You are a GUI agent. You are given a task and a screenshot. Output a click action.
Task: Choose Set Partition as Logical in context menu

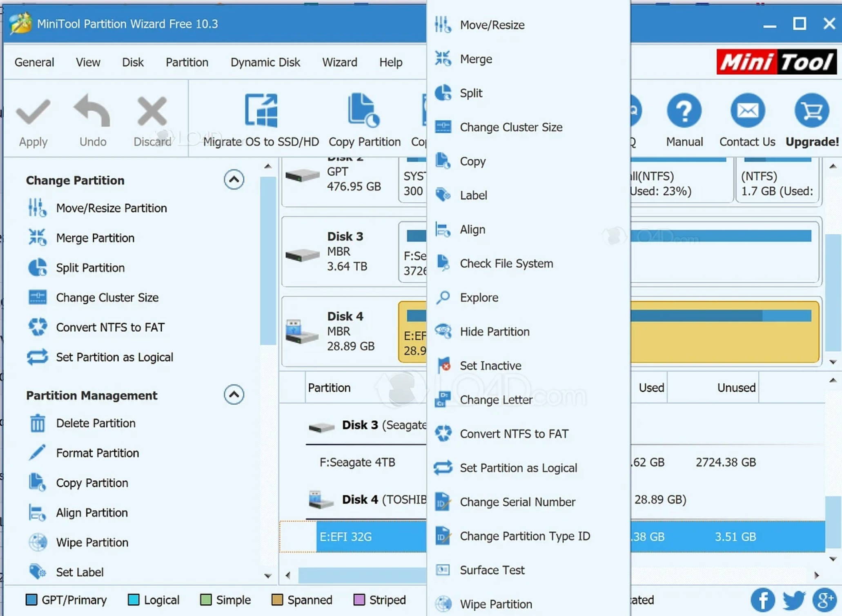(x=528, y=468)
